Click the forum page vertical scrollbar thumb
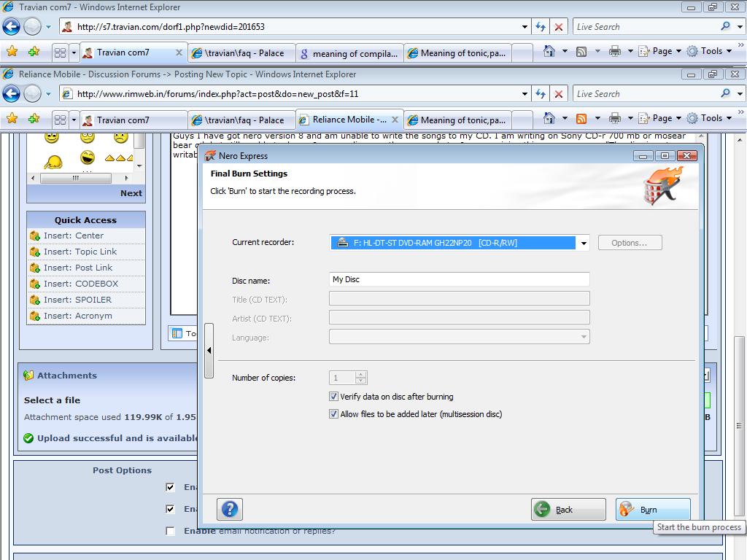 click(x=739, y=426)
